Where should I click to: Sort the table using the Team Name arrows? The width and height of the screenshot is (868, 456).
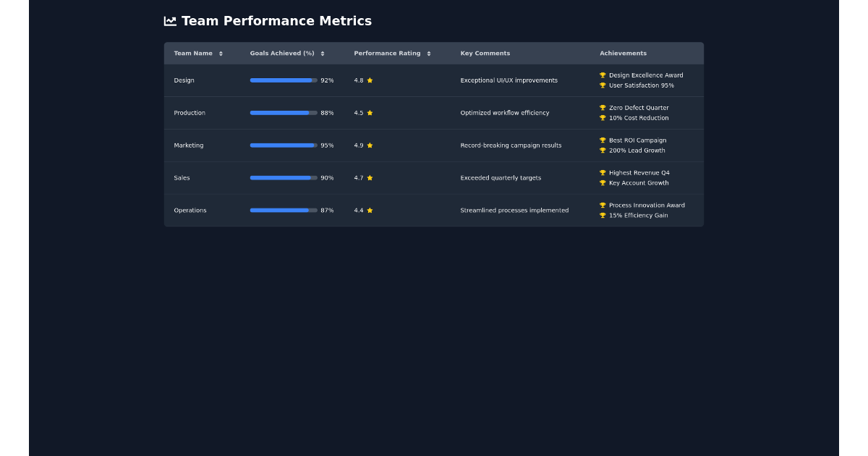(x=221, y=53)
